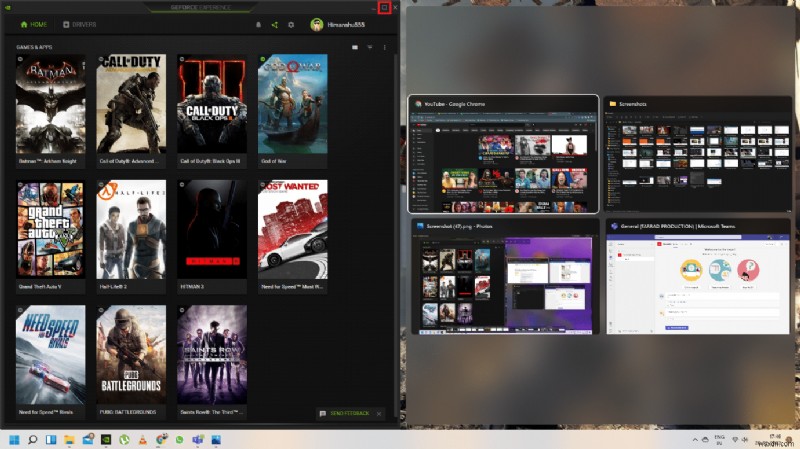Click the green share overlay icon
Image resolution: width=800 pixels, height=449 pixels.
coord(274,24)
